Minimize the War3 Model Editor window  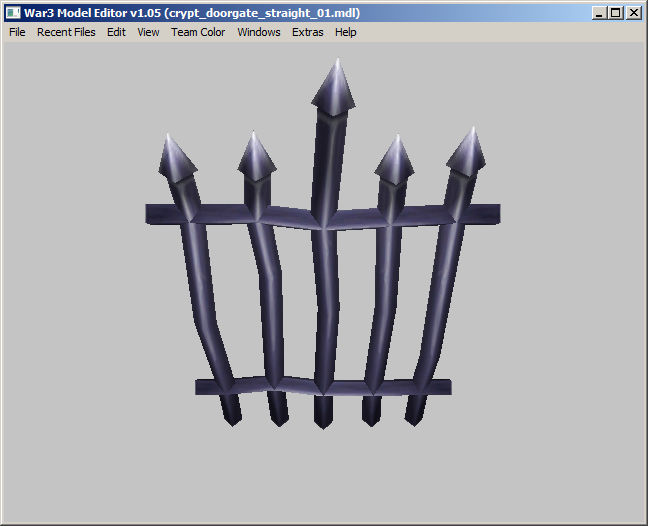599,13
